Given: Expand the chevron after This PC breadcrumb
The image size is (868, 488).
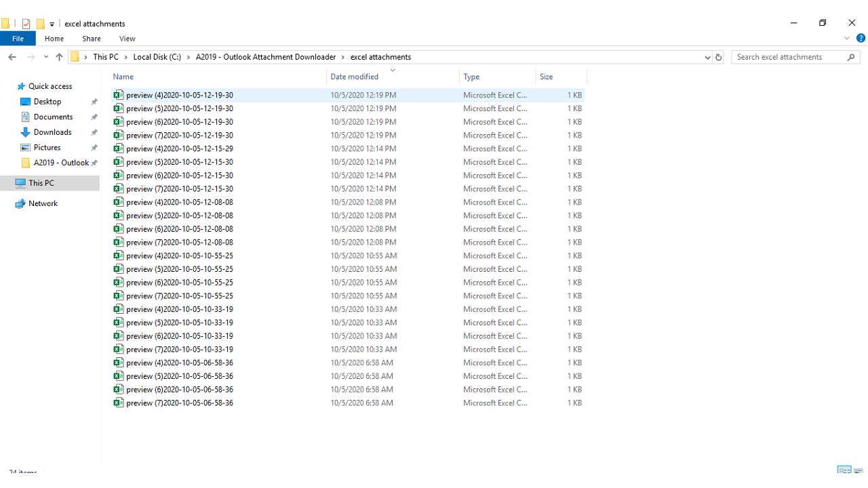Looking at the screenshot, I should [x=126, y=57].
